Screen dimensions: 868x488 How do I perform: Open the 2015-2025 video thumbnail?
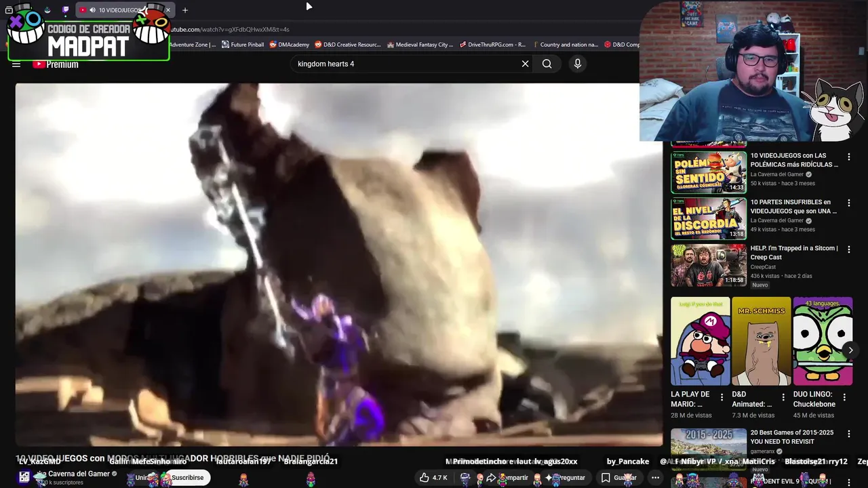709,449
